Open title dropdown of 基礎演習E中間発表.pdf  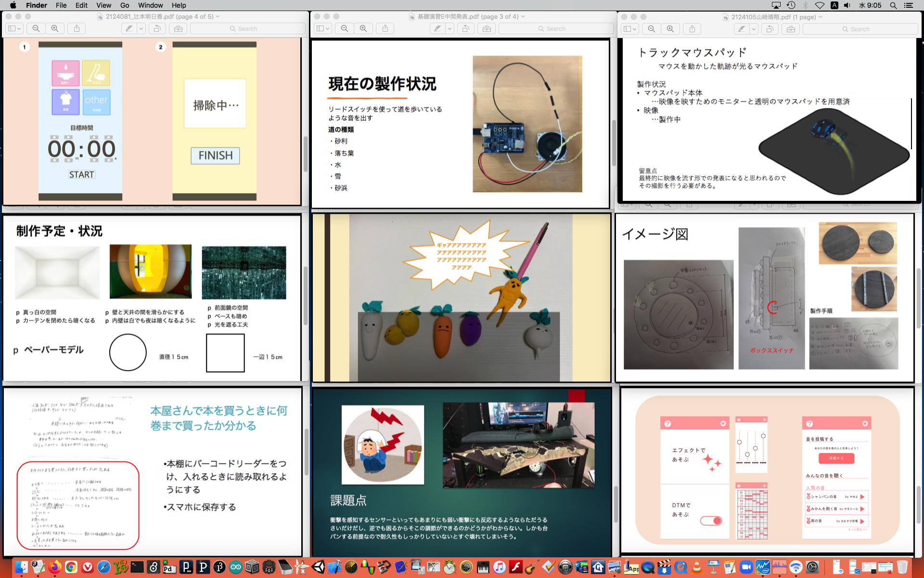[x=523, y=16]
